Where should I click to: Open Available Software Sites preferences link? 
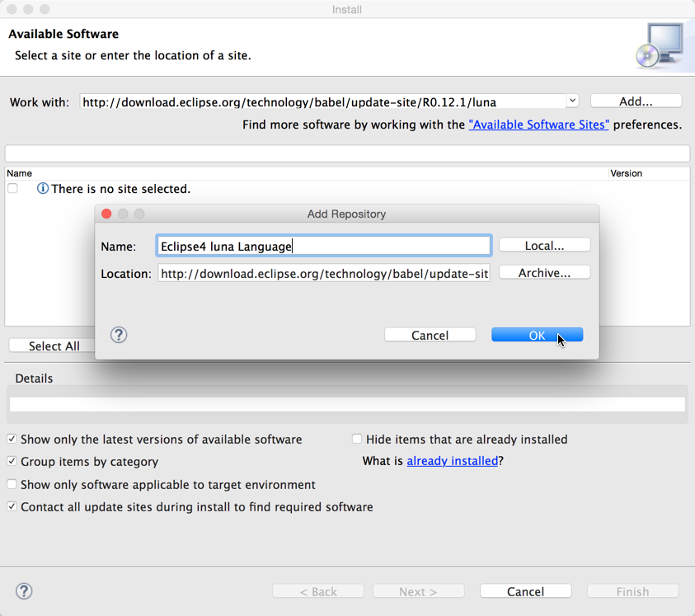click(538, 125)
